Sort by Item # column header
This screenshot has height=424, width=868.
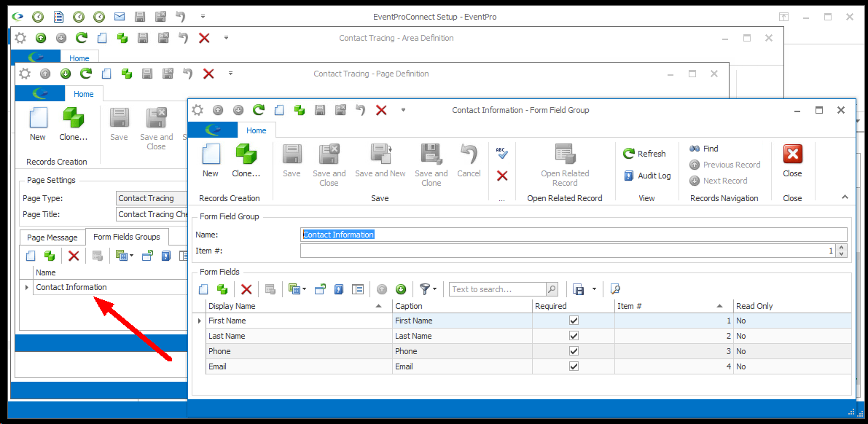(x=673, y=305)
